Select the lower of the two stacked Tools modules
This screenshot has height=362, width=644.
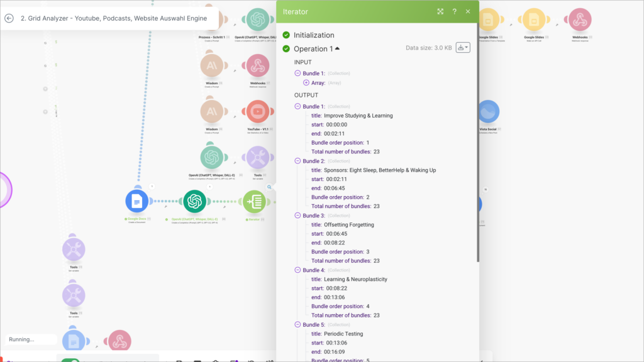[74, 295]
